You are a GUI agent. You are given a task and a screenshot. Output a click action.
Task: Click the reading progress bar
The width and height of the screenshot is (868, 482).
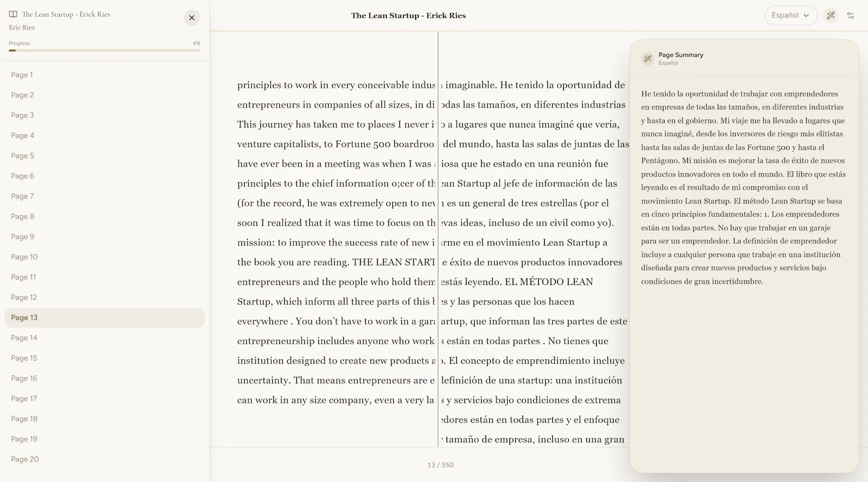[105, 50]
